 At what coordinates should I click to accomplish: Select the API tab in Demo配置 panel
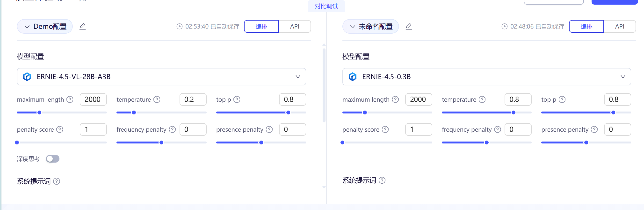[295, 27]
